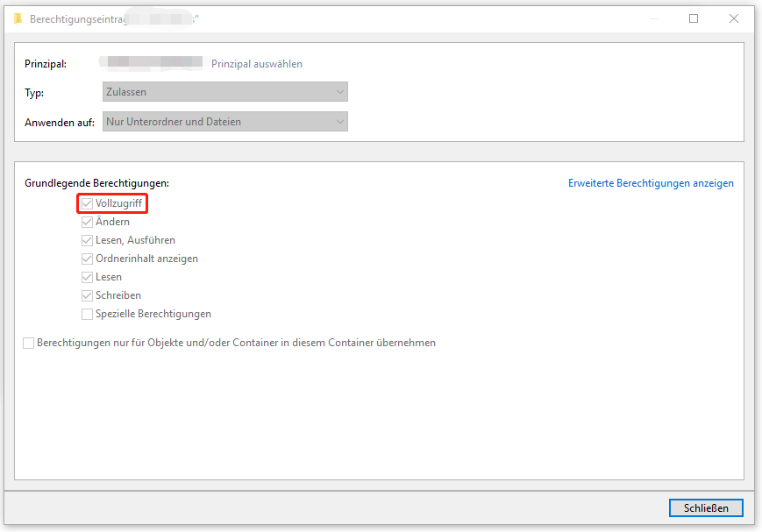Close the dialog with the X button
The height and width of the screenshot is (532, 762).
[x=734, y=18]
